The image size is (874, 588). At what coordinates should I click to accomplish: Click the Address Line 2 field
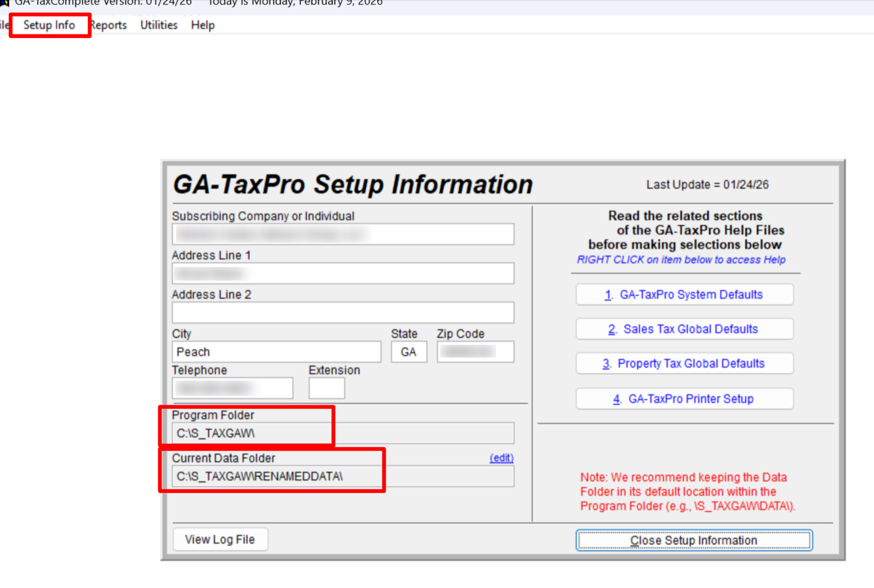pyautogui.click(x=343, y=313)
